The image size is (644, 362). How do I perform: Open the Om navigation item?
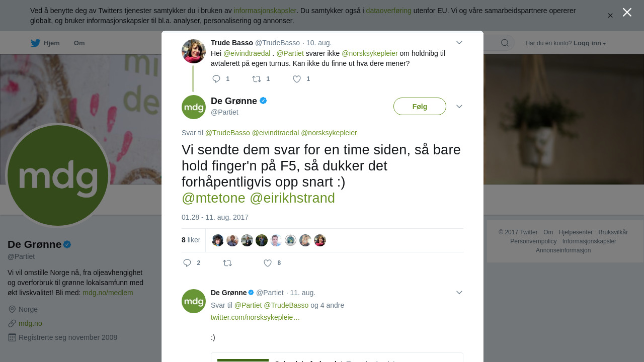[x=79, y=43]
